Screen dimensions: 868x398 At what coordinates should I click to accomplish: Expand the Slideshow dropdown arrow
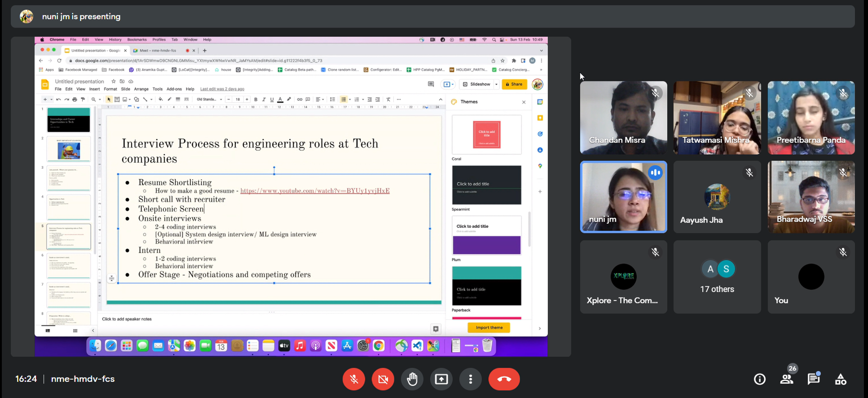[496, 84]
